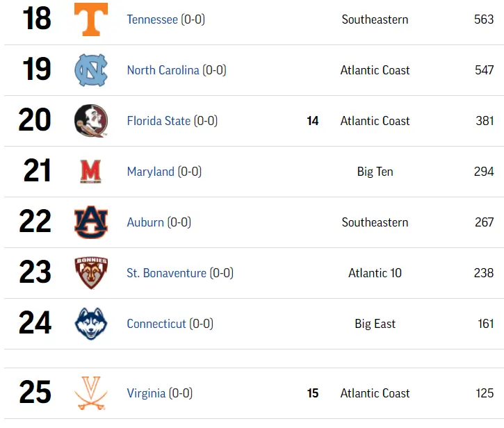Click the Florida State Seminoles logo
The image size is (504, 428).
(x=91, y=121)
